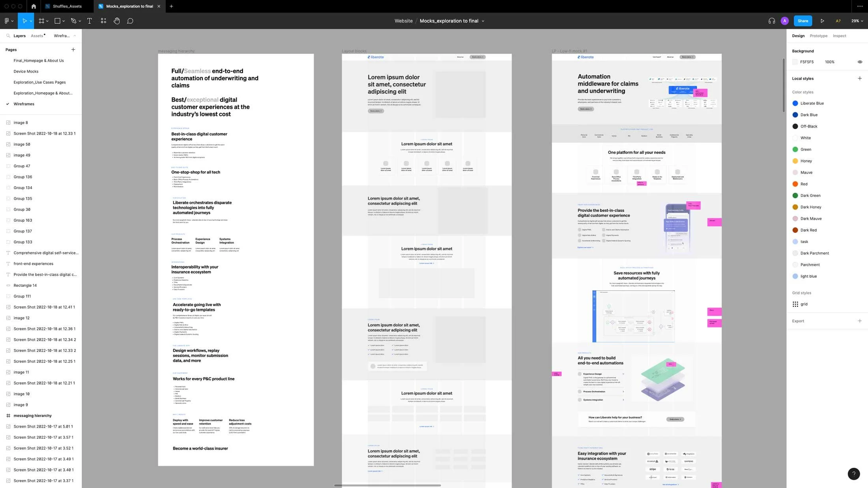Open the Final_Homepage & About Us page
868x488 pixels.
39,61
